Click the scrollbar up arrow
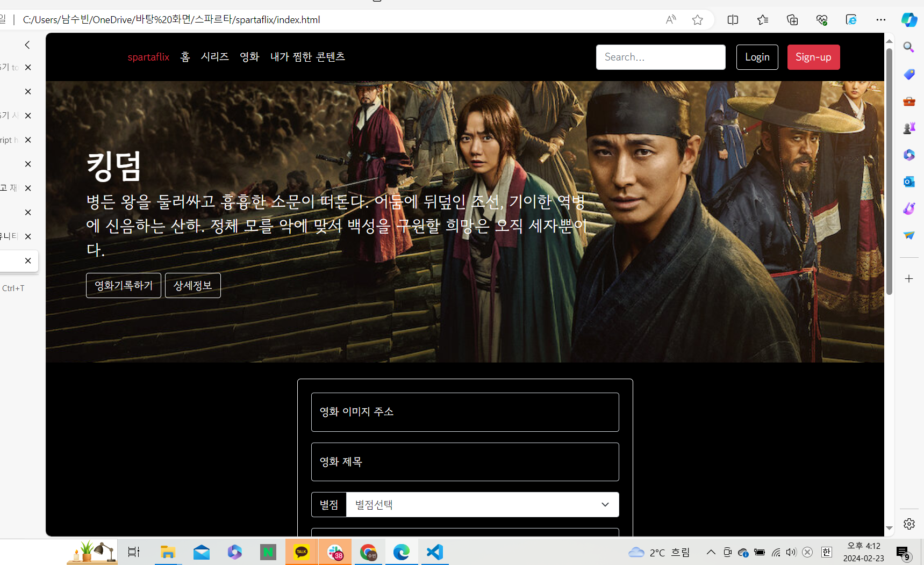924x565 pixels. pos(889,41)
